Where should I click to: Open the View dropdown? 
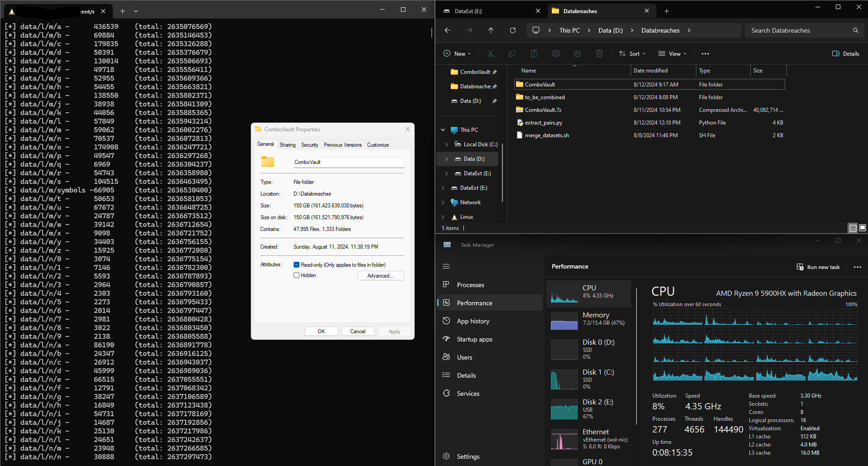tap(672, 53)
